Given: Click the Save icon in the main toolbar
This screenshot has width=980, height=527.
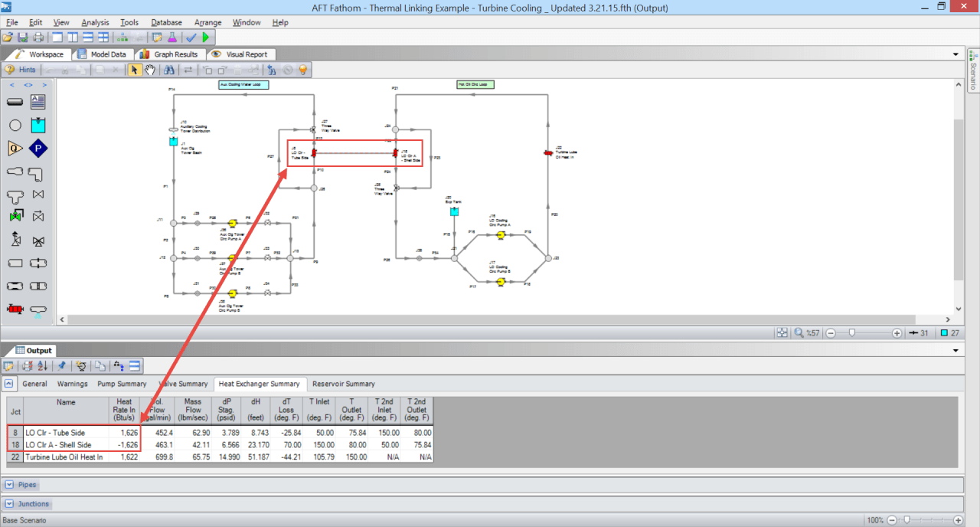Looking at the screenshot, I should 22,37.
